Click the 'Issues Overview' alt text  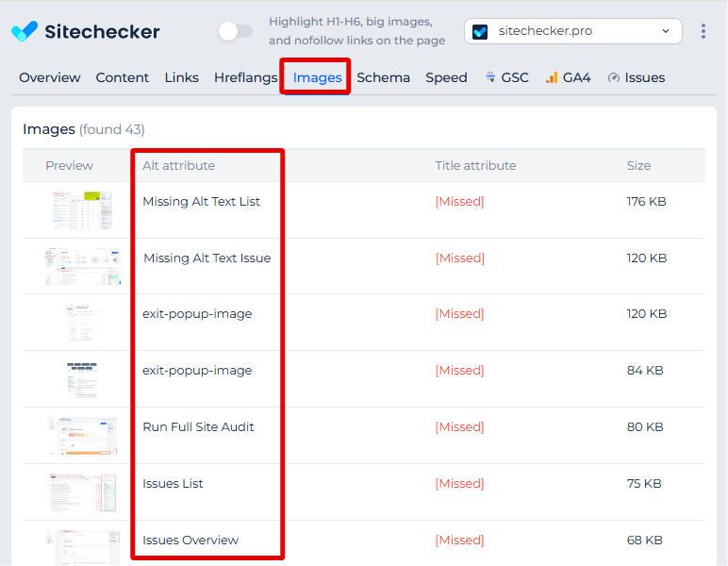click(190, 541)
